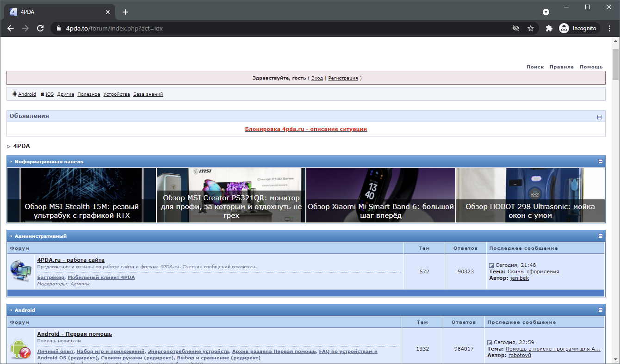Collapse the Объявления section
The height and width of the screenshot is (364, 620).
coord(600,117)
